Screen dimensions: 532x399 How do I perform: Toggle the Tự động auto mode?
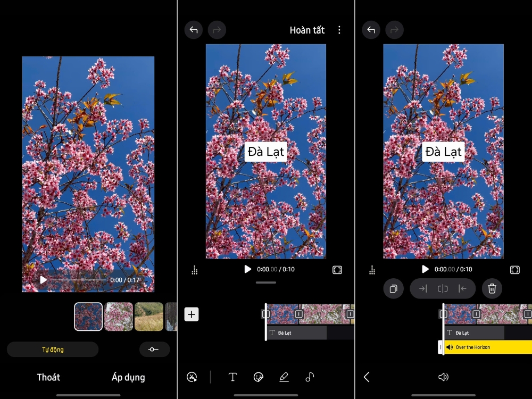coord(53,350)
